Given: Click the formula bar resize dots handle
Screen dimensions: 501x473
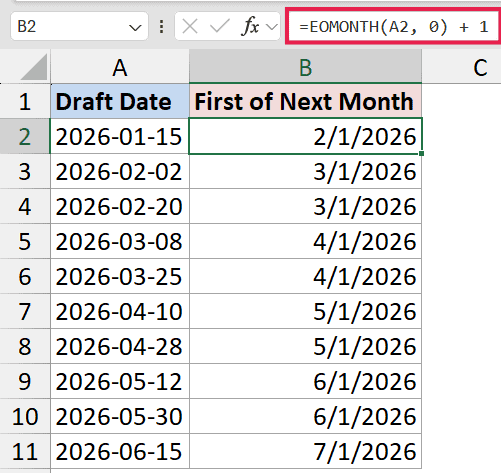Looking at the screenshot, I should point(161,26).
